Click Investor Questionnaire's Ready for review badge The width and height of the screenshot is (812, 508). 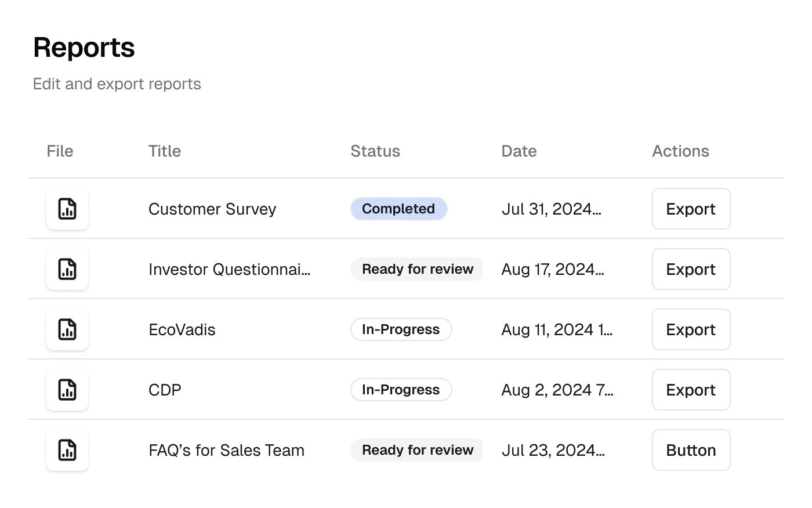[417, 269]
